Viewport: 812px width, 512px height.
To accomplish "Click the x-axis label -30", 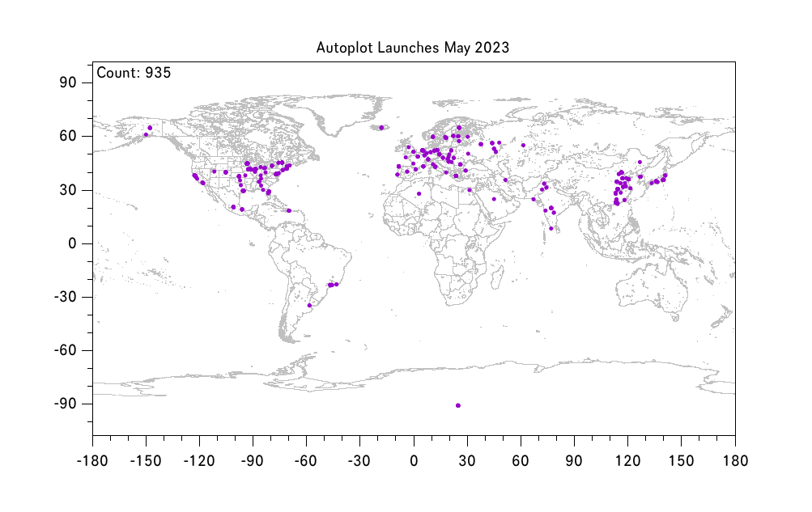I will coord(359,461).
